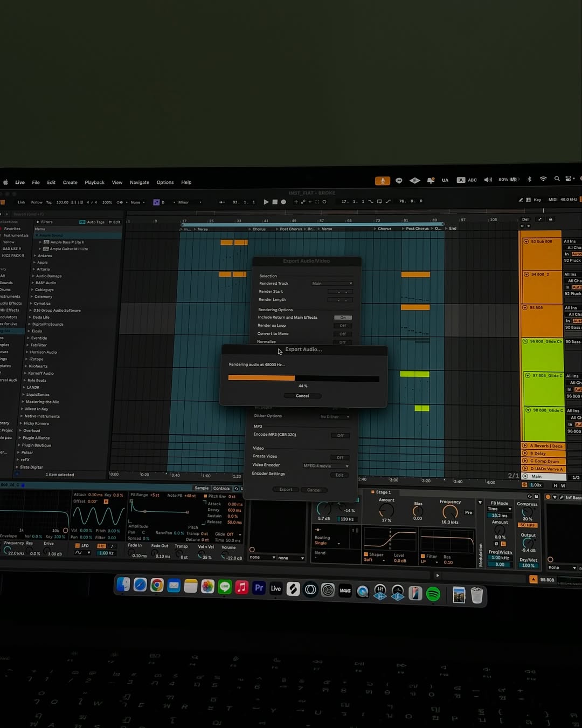582x728 pixels.
Task: Open QuickTime Player from the dock
Action: [363, 592]
